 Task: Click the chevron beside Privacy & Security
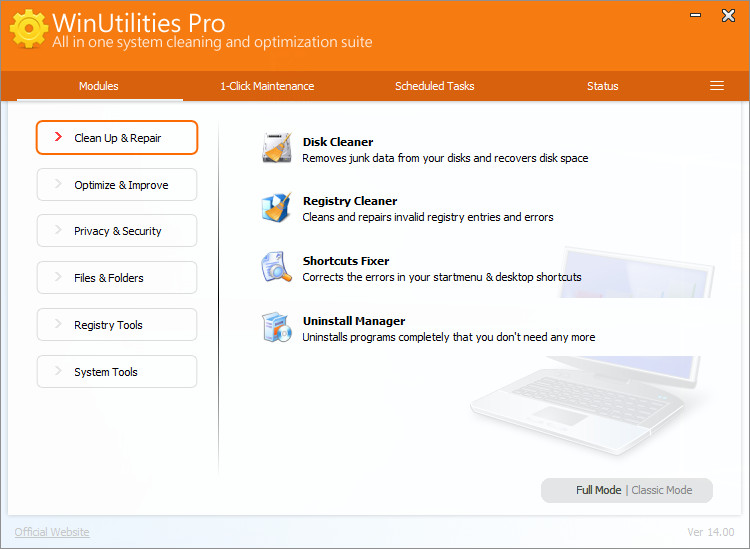(58, 230)
